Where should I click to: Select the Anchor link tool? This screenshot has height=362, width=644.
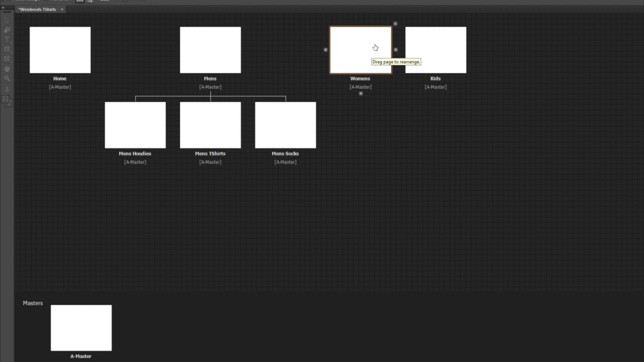coord(7,88)
